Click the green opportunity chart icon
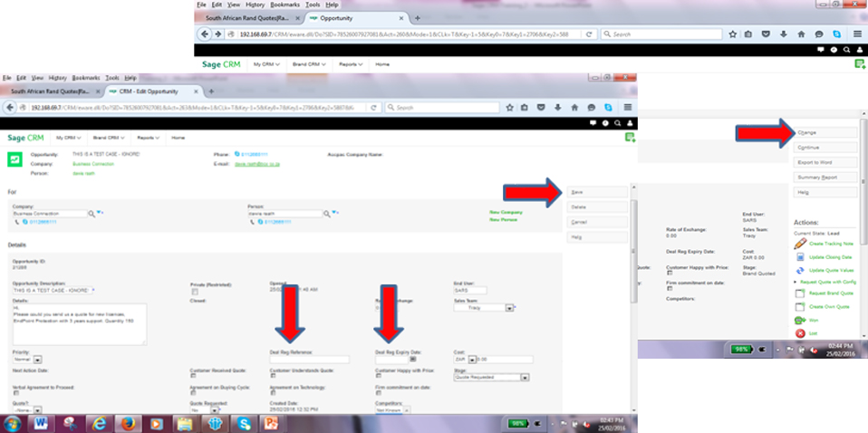Screen dimensions: 868x433 (x=14, y=159)
